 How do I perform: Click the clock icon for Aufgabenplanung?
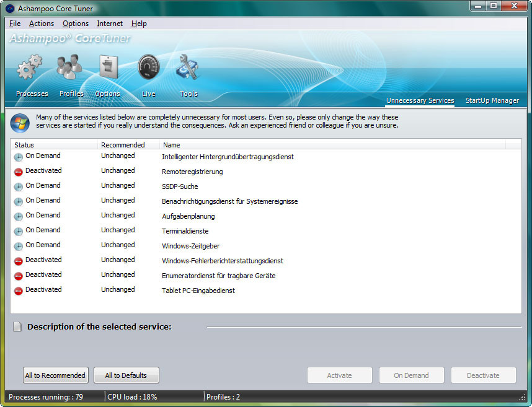coord(19,216)
